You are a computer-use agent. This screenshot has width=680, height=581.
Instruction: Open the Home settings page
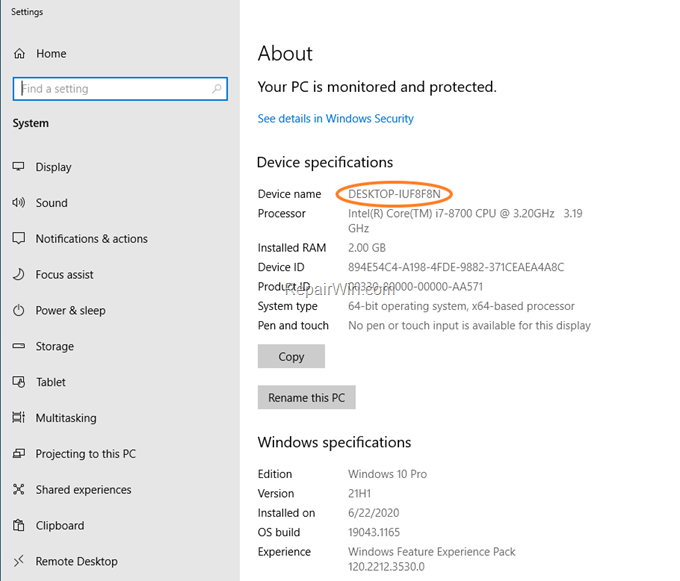[51, 53]
